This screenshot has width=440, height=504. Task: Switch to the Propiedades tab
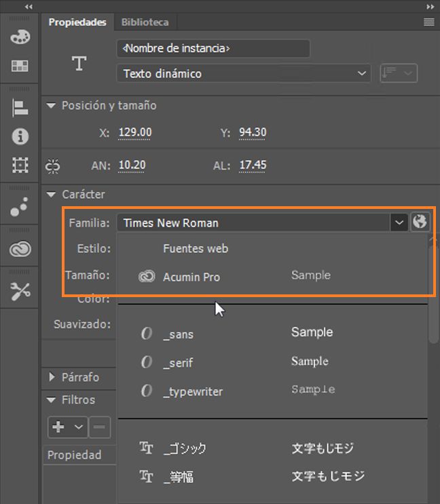[x=77, y=22]
